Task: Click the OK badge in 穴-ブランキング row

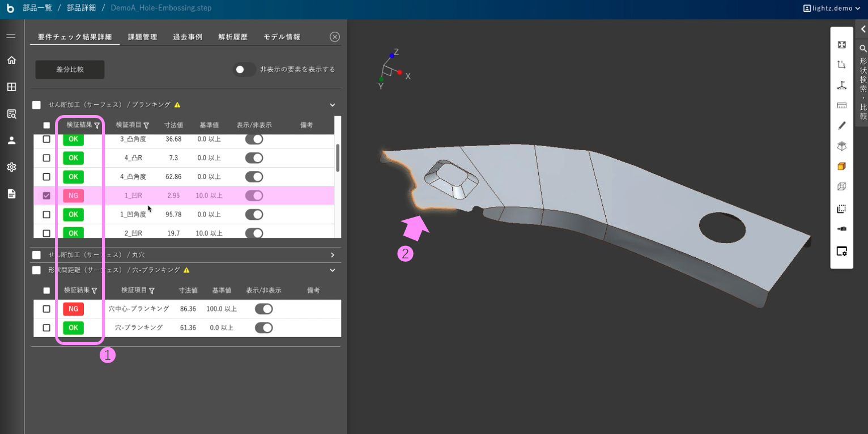Action: click(73, 327)
